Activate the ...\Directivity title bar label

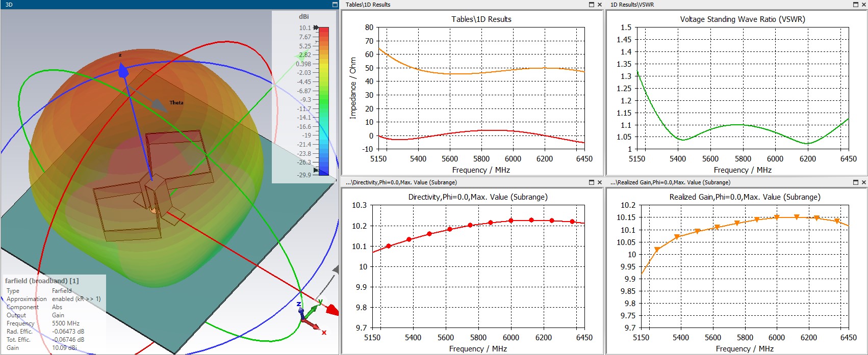[x=401, y=182]
